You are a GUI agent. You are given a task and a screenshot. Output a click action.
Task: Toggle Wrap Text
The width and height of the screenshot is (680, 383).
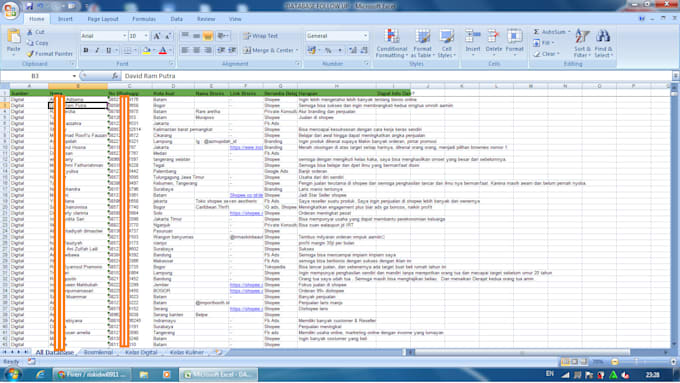[261, 36]
